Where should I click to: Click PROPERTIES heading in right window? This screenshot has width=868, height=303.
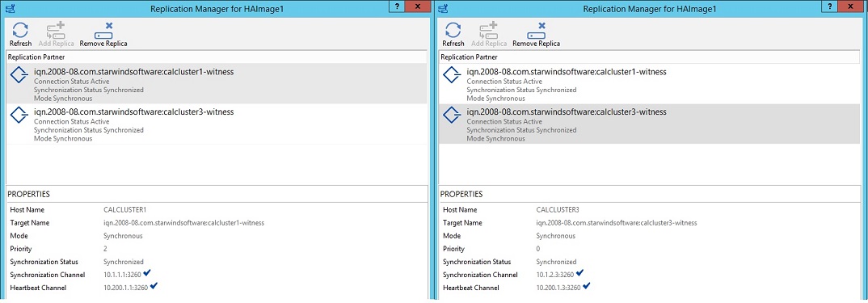tap(461, 195)
